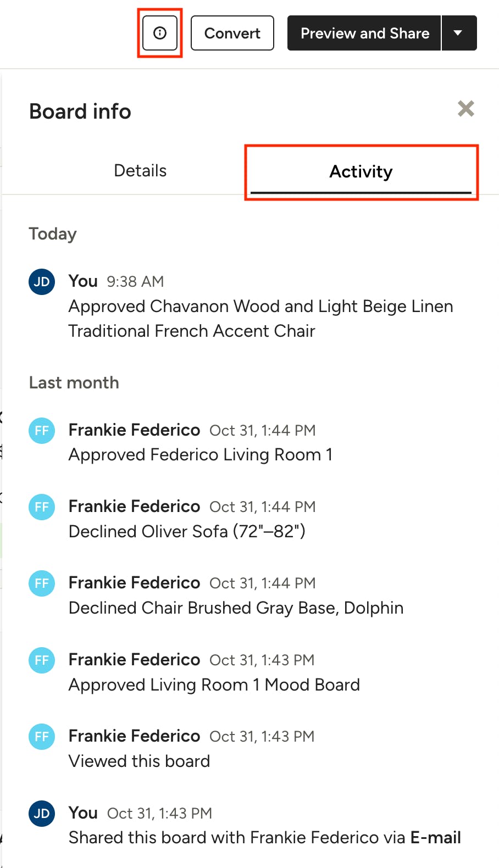Click JD avatar beside Shared this board entry

click(42, 813)
